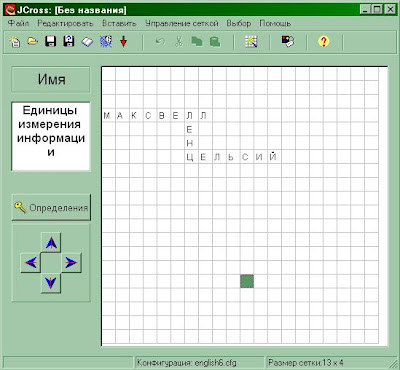This screenshot has height=370, width=400.
Task: Click the red down arrow icon
Action: click(124, 42)
